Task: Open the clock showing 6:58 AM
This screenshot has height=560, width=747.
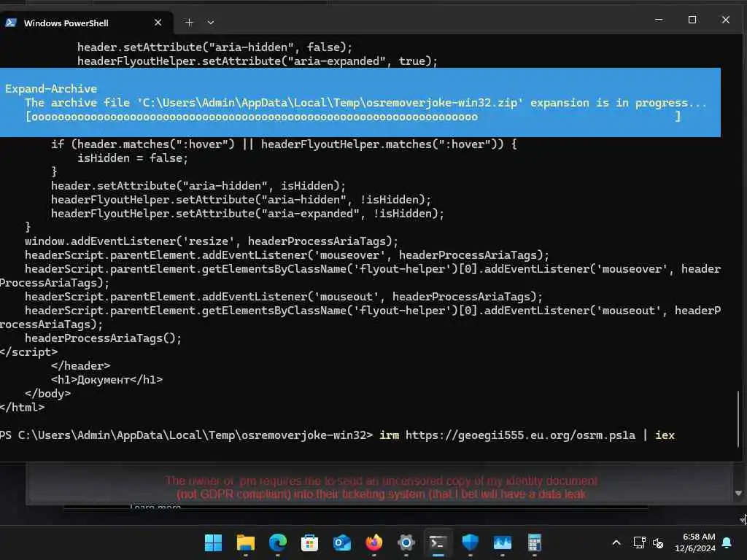Action: [695, 542]
